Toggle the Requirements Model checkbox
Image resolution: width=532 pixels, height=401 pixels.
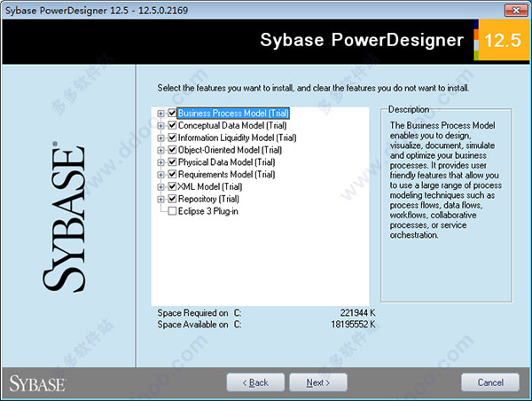172,174
